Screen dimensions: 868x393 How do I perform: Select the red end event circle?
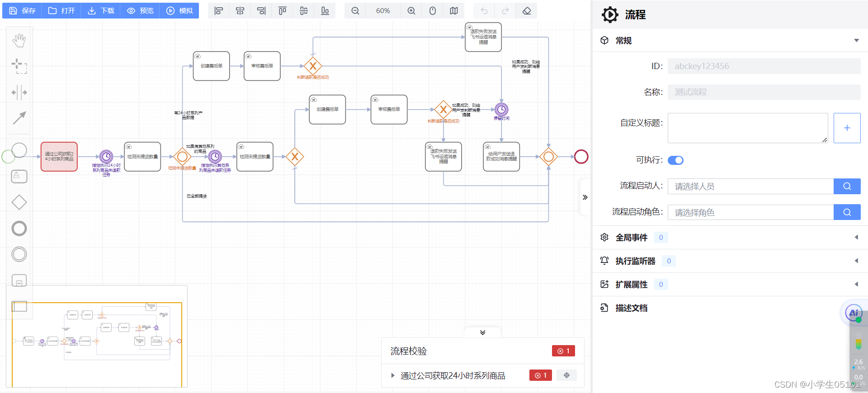coord(581,157)
